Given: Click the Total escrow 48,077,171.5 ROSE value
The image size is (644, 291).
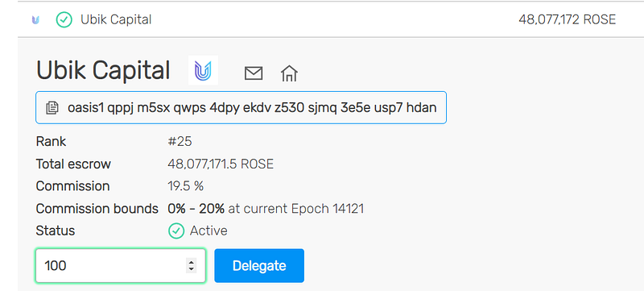Looking at the screenshot, I should 221,164.
